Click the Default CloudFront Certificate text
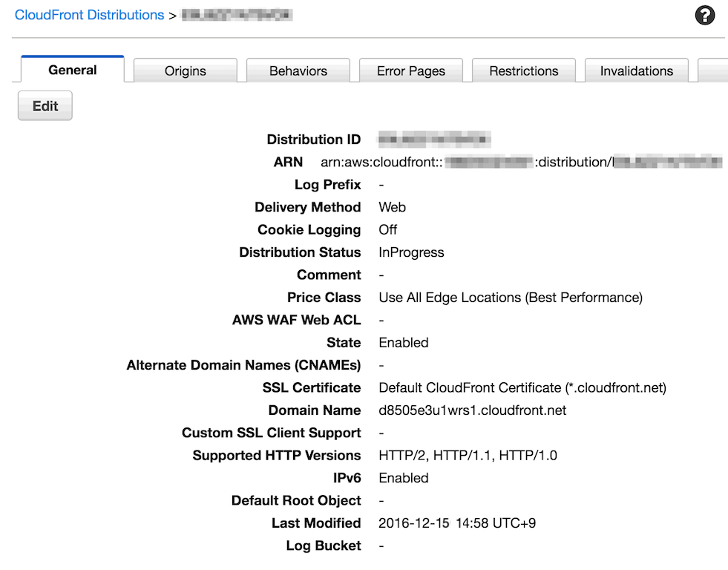This screenshot has height=570, width=728. pos(522,387)
